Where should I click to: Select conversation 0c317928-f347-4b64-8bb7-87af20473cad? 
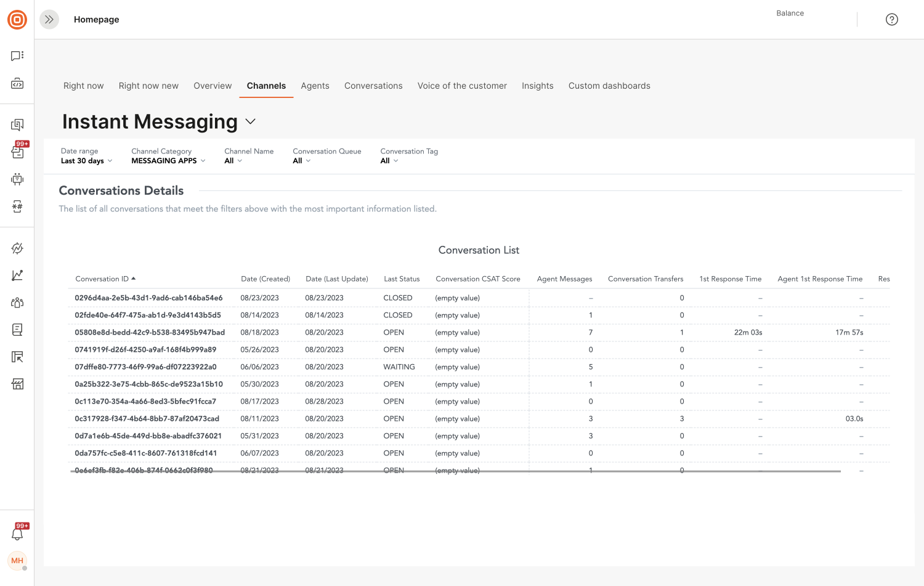coord(147,418)
